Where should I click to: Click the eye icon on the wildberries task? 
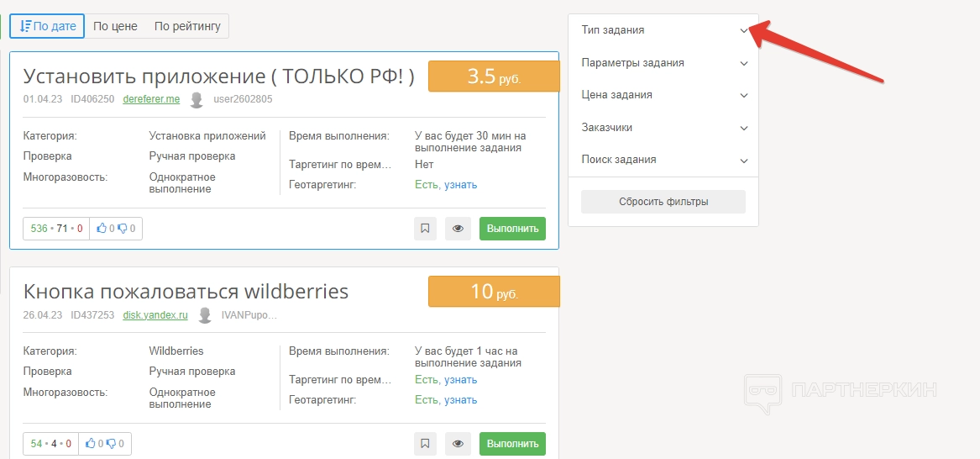point(458,444)
